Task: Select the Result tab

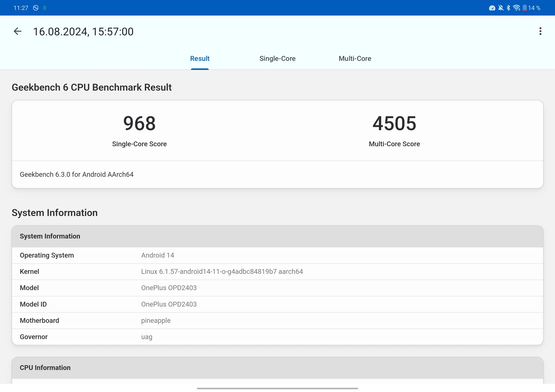Action: [x=200, y=58]
